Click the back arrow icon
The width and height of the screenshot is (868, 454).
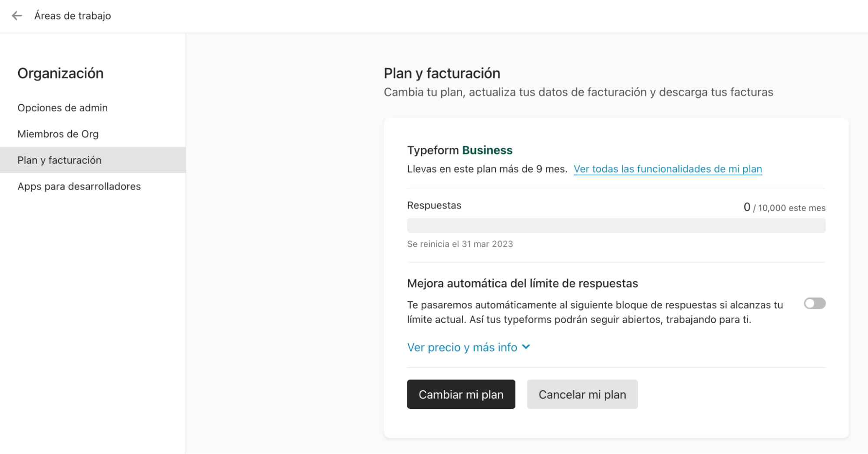(x=17, y=16)
